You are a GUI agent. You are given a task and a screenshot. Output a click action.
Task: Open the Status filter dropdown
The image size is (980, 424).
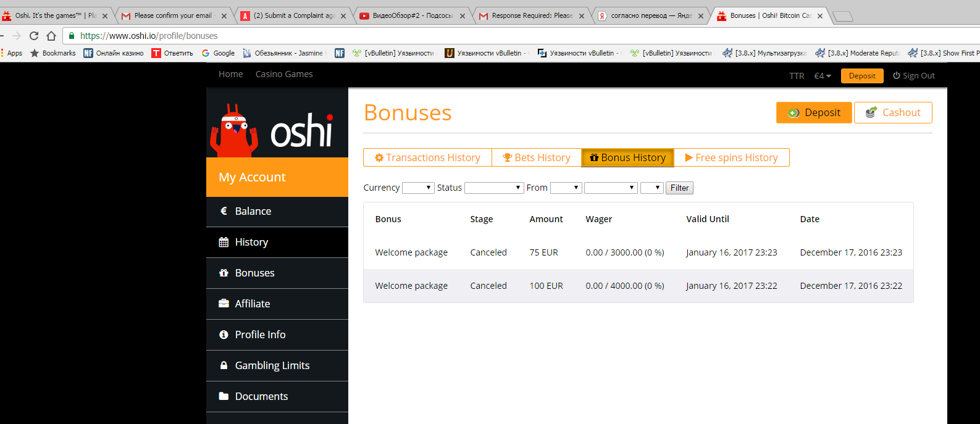(x=495, y=188)
